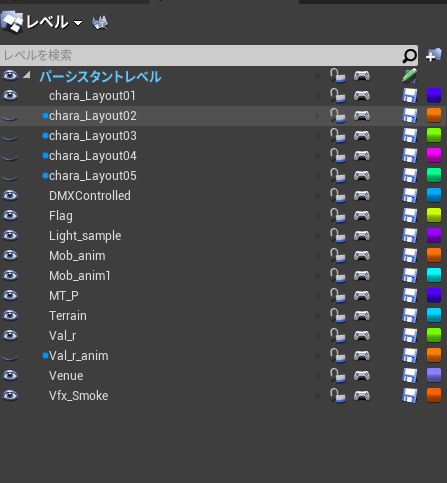Click the gamepad icon for Venue level

[362, 376]
